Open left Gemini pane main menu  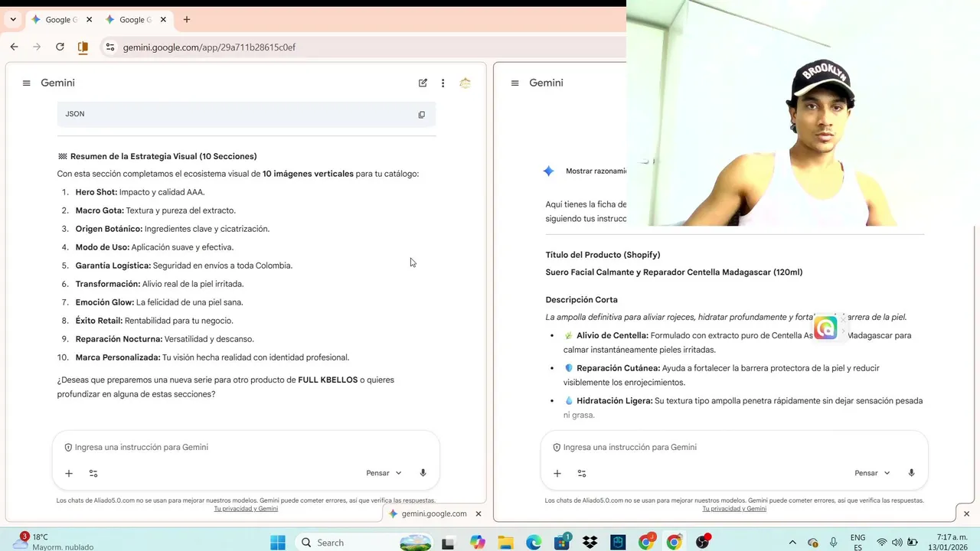26,83
